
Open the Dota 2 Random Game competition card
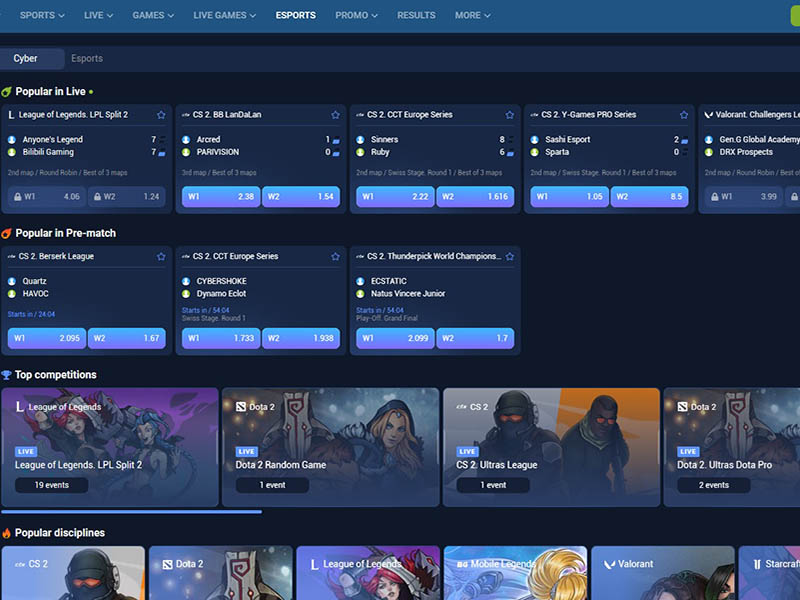click(x=331, y=447)
